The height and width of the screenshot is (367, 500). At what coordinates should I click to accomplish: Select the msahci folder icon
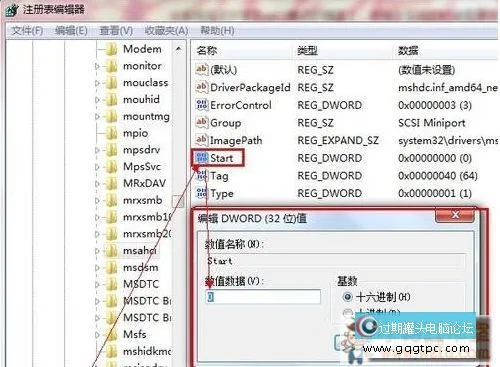coord(112,251)
